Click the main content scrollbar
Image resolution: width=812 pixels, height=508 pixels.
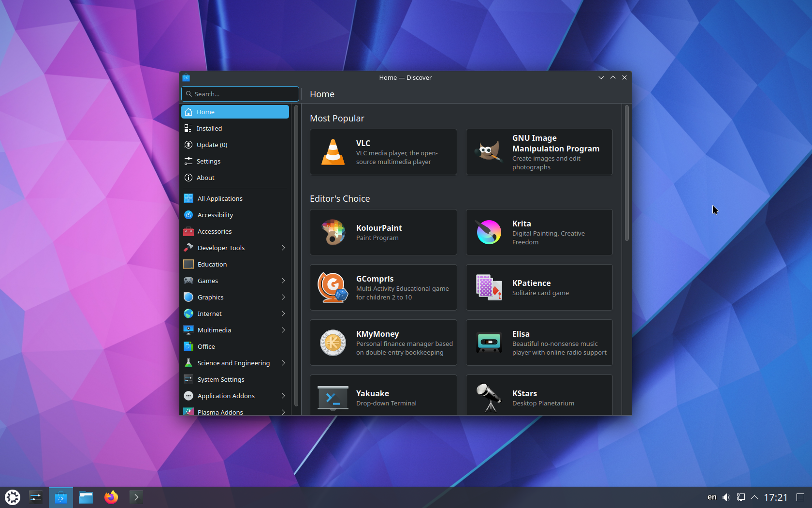(x=626, y=173)
